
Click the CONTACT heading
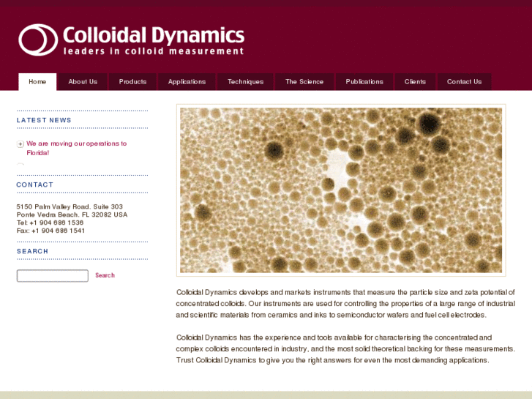click(x=35, y=184)
